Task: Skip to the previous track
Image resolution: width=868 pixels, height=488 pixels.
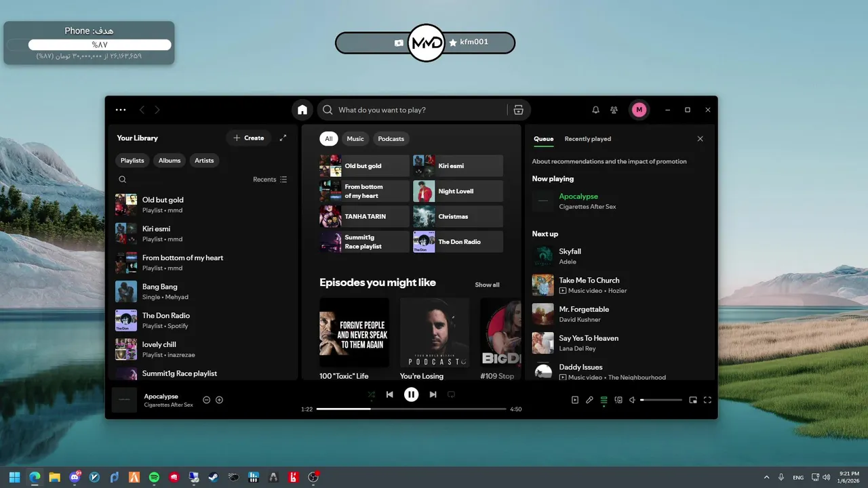Action: (x=390, y=394)
